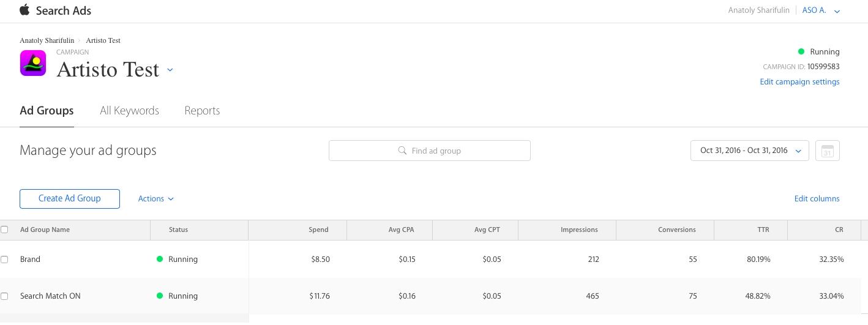Click the green Running dot for Search Match ON
The image size is (868, 325).
(160, 296)
